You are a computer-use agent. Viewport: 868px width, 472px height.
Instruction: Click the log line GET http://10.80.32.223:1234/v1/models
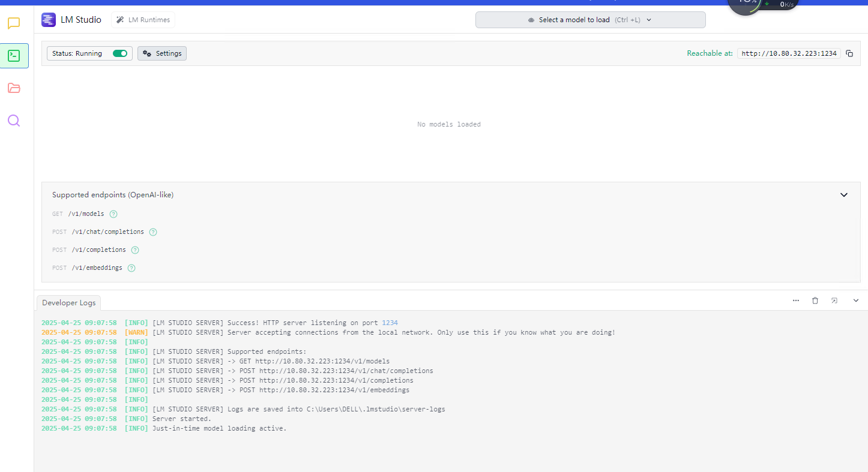click(215, 361)
